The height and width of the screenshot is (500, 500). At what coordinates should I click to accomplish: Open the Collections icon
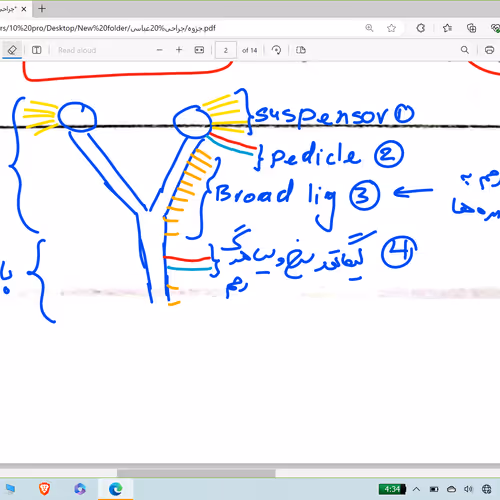(471, 28)
